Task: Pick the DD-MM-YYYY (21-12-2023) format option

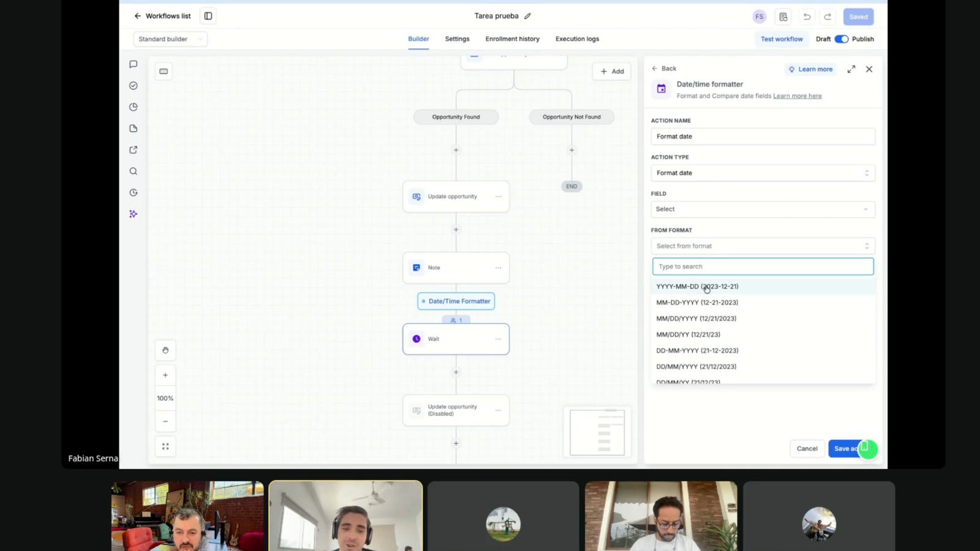Action: click(x=763, y=351)
